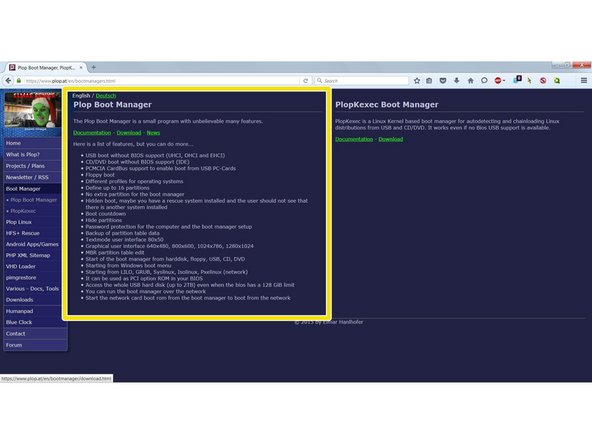Open Plop Linux in the sidebar
This screenshot has height=444, width=592.
[32, 222]
